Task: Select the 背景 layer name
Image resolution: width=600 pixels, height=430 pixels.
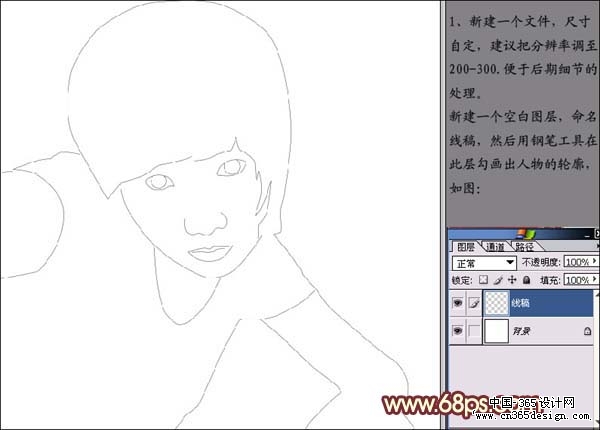Action: coord(521,331)
